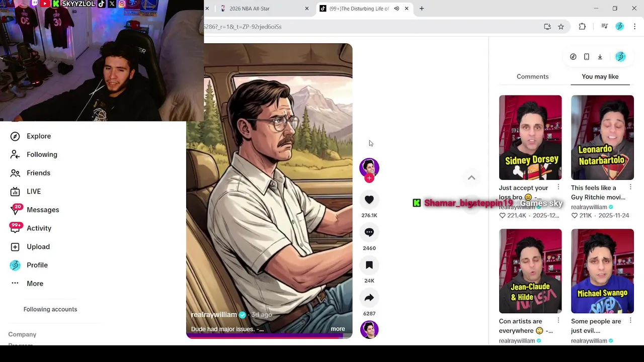Open the Michael Swango video thumbnail

602,271
